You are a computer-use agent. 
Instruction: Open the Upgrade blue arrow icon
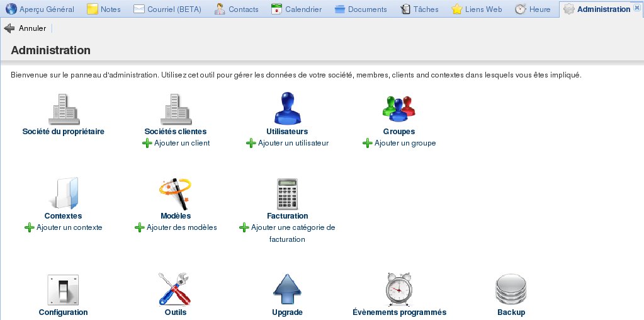click(287, 290)
